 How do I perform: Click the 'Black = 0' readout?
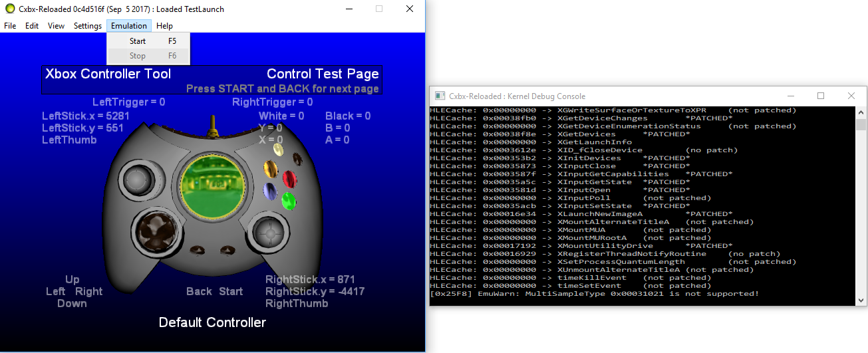[348, 116]
